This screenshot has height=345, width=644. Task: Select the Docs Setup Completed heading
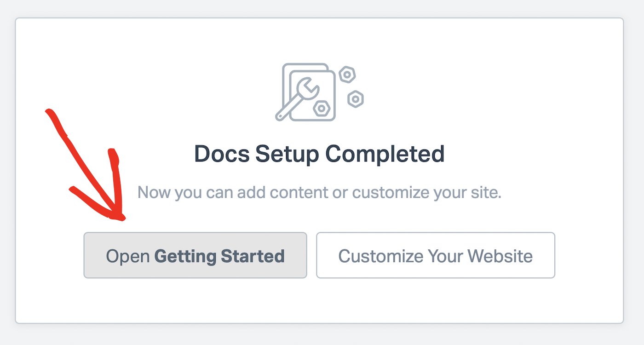tap(319, 154)
